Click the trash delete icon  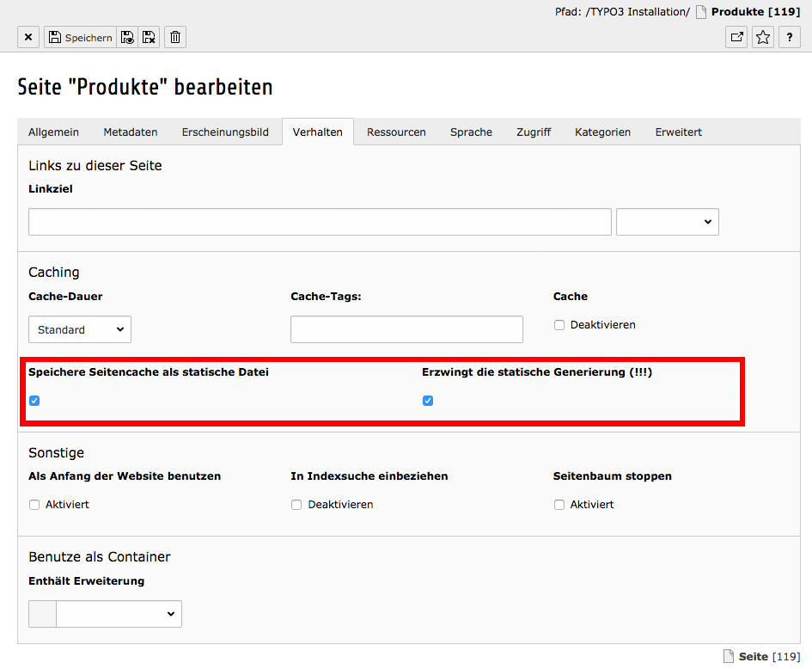coord(175,37)
